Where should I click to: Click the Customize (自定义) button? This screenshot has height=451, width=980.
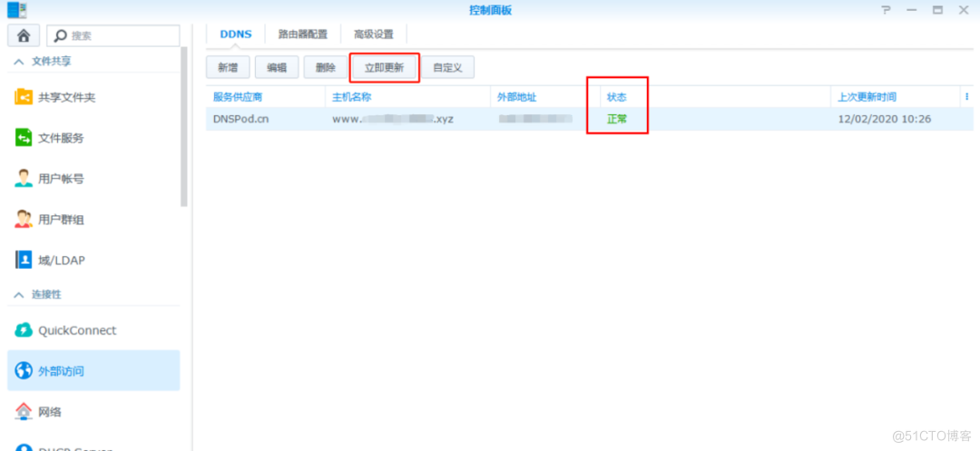(447, 67)
